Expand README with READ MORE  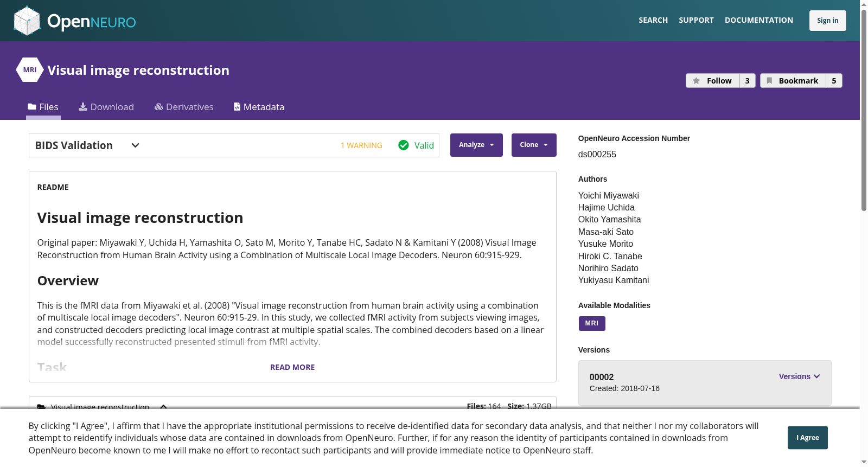coord(292,367)
